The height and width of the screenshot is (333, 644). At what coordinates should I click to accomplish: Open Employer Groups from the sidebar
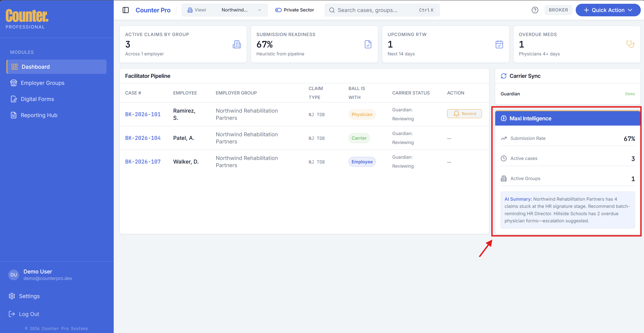[42, 83]
